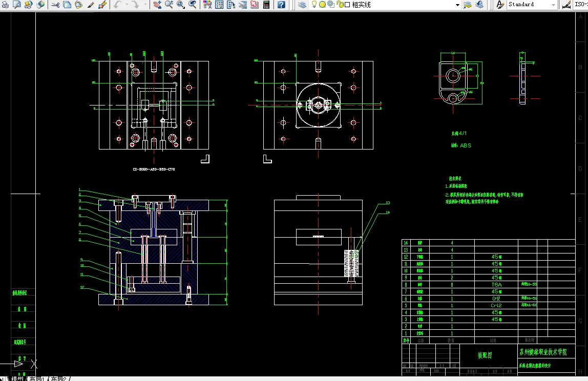
Task: Switch to the 布局2 layout tab
Action: (x=58, y=379)
